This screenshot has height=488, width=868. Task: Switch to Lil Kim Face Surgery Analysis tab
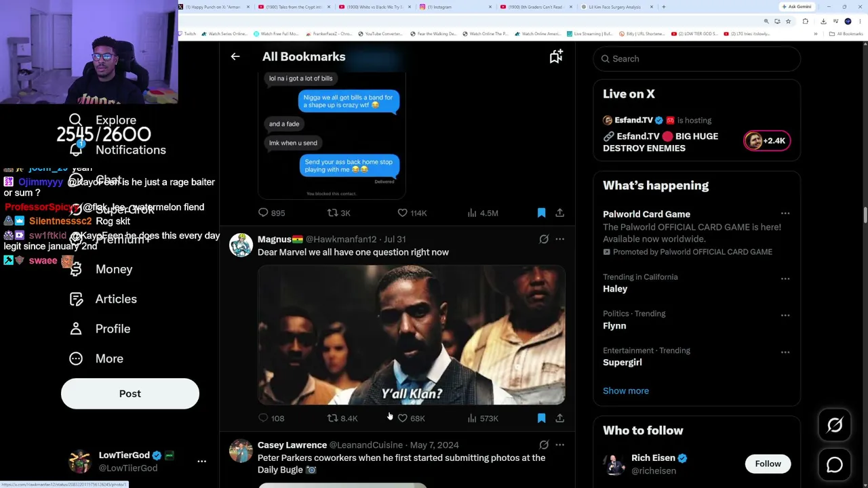click(617, 7)
